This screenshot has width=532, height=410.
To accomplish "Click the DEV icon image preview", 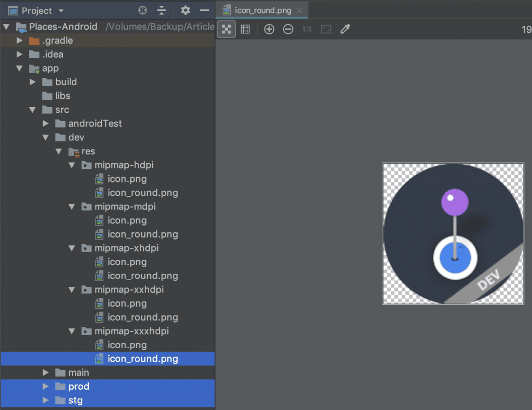I will point(453,233).
